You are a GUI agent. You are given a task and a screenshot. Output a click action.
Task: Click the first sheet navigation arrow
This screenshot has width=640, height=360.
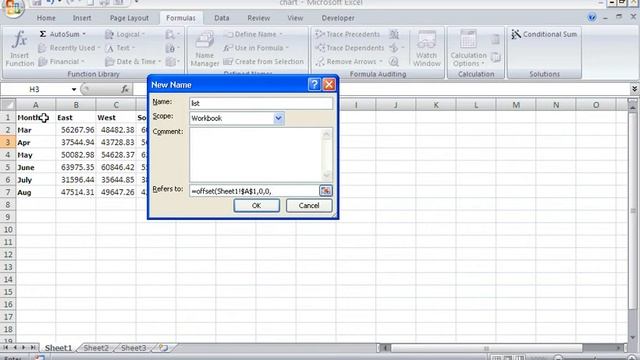6,348
